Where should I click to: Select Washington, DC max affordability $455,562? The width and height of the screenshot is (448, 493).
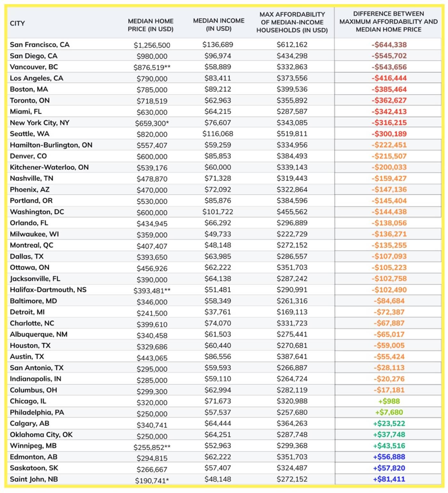pos(292,212)
